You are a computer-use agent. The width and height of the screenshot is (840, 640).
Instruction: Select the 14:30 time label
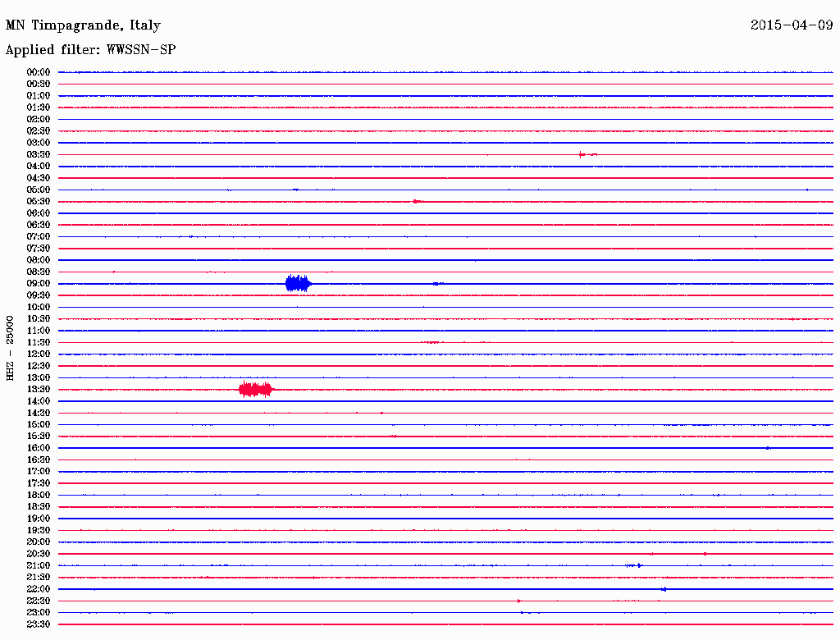click(38, 413)
